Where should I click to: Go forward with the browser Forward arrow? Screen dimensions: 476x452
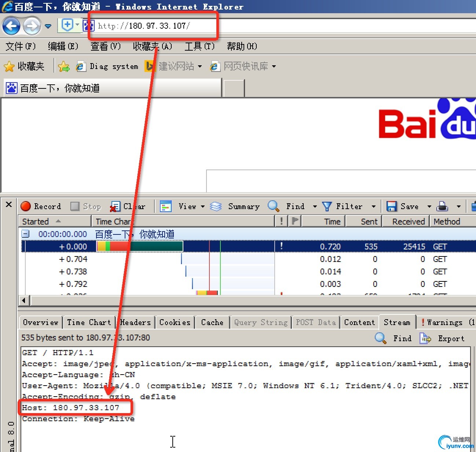coord(32,26)
